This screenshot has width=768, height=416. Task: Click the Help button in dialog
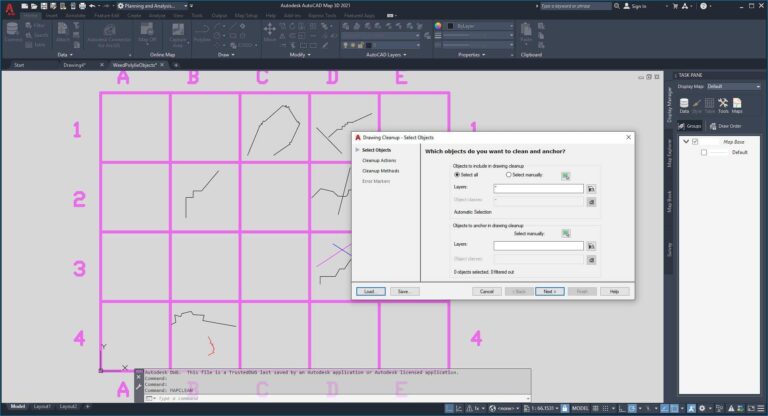click(614, 292)
